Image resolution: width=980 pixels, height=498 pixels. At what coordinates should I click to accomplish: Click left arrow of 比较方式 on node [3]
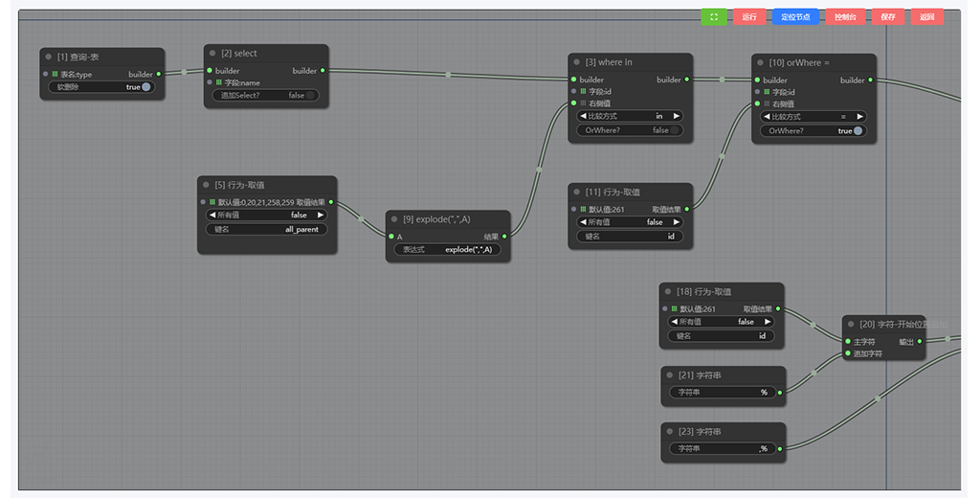583,116
